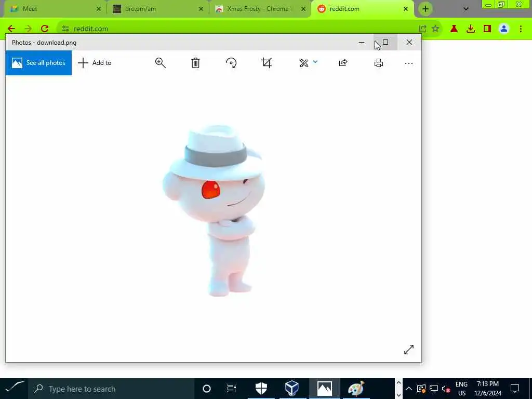Share this page icon in address bar
The height and width of the screenshot is (399, 532).
[422, 29]
